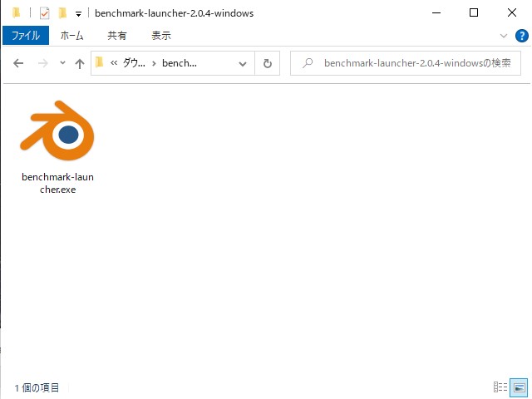
Task: Open the ファイル (File) tab
Action: click(x=26, y=35)
